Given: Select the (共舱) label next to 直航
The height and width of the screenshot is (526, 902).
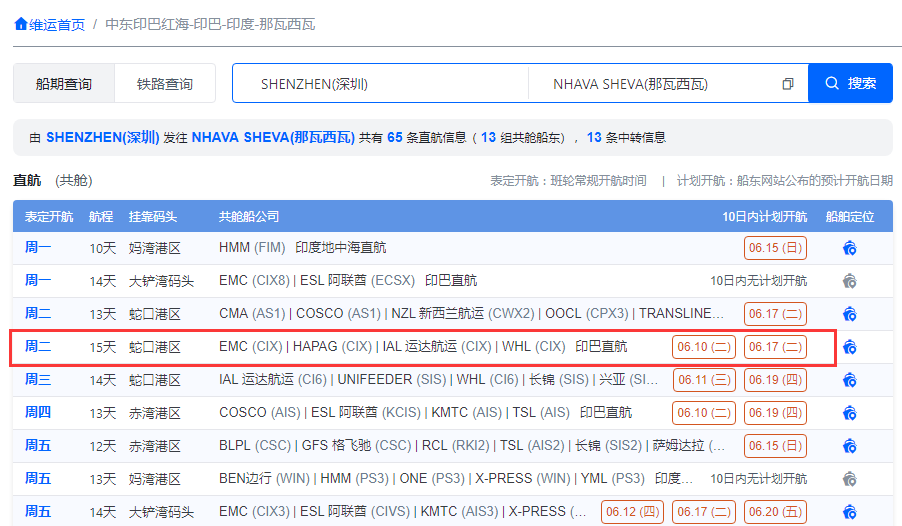Looking at the screenshot, I should pos(74,181).
